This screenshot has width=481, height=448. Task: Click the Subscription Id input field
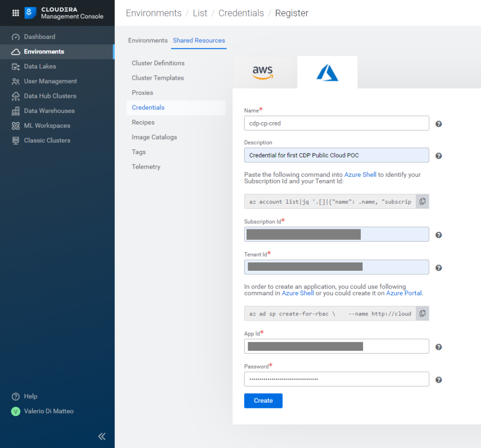336,234
